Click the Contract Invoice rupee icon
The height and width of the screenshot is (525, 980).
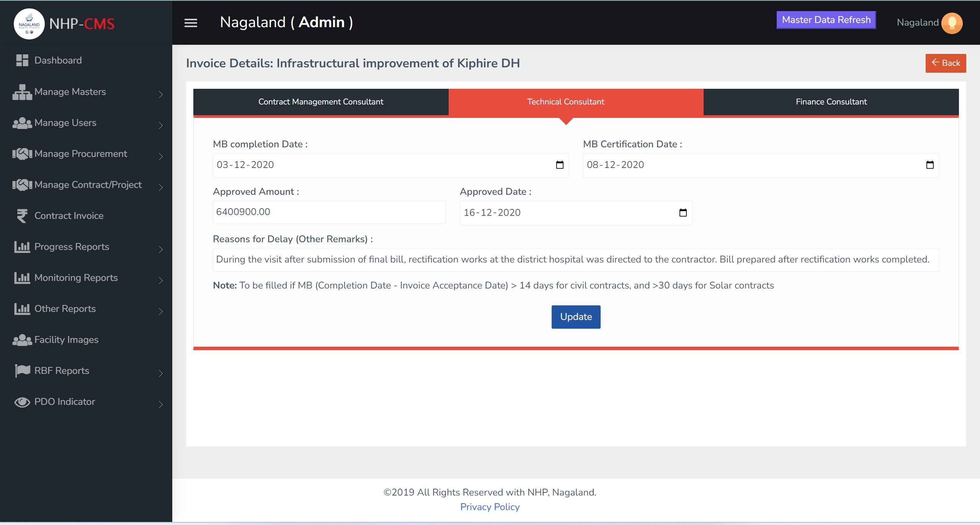tap(22, 216)
